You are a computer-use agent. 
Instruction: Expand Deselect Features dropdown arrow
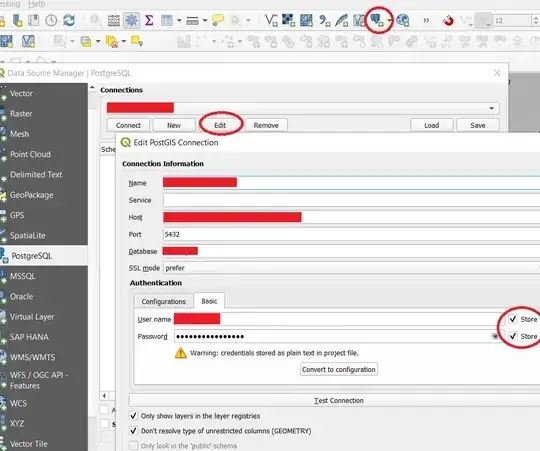point(124,42)
